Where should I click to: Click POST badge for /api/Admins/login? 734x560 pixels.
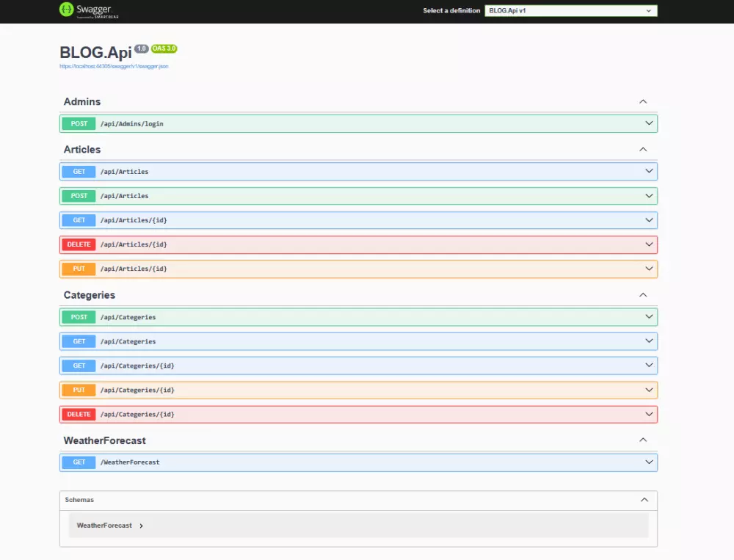pyautogui.click(x=79, y=123)
